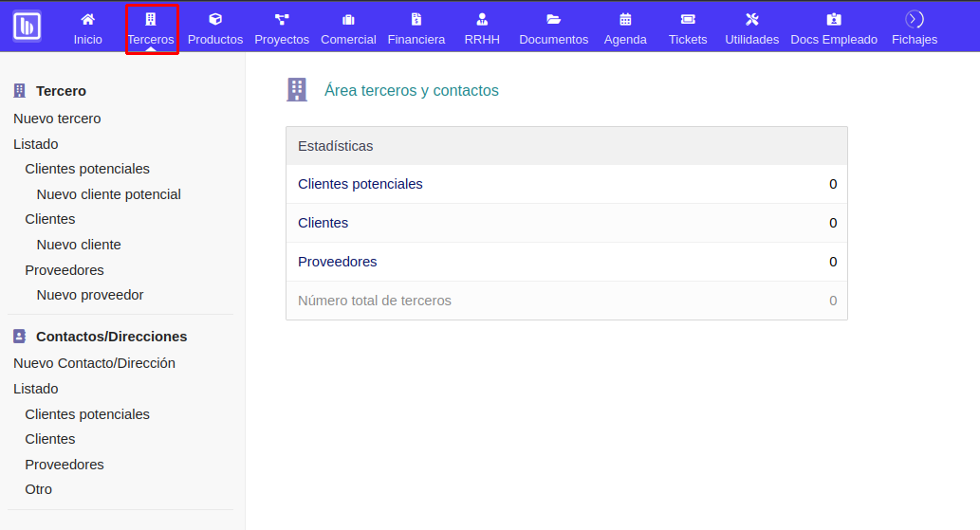Viewport: 980px width, 530px height.
Task: Open the Utilidades tools icon
Action: 751,19
